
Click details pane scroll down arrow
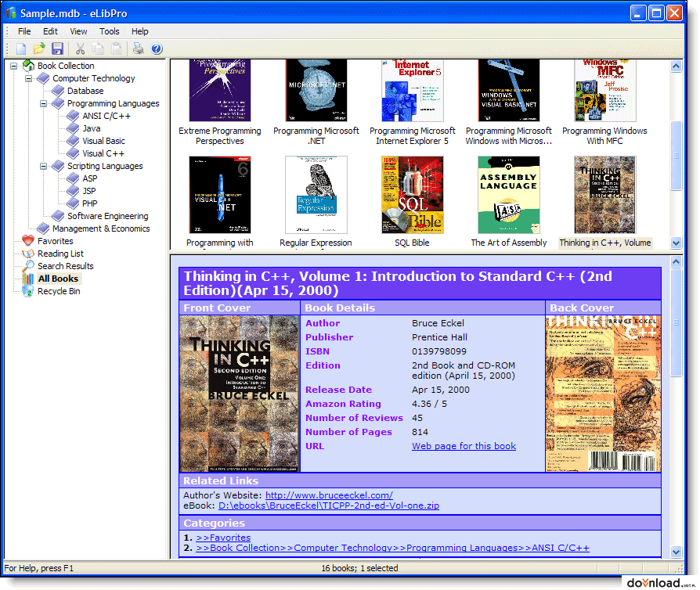click(x=677, y=552)
